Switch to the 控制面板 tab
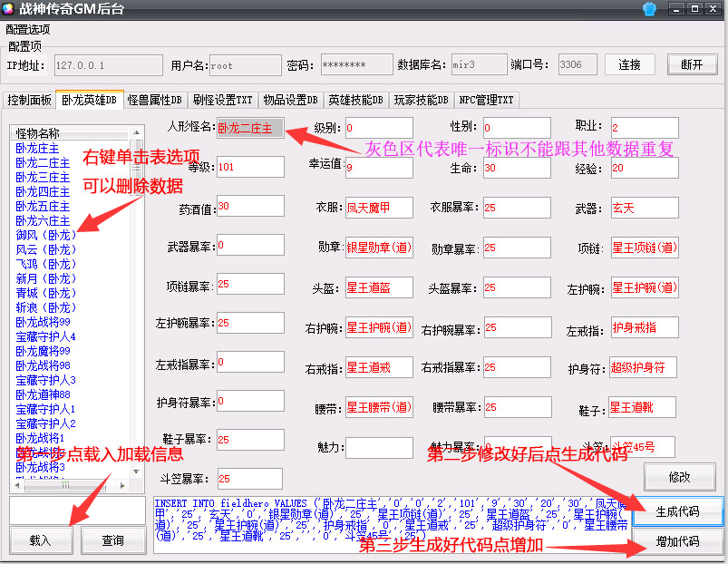The height and width of the screenshot is (564, 728). tap(29, 100)
